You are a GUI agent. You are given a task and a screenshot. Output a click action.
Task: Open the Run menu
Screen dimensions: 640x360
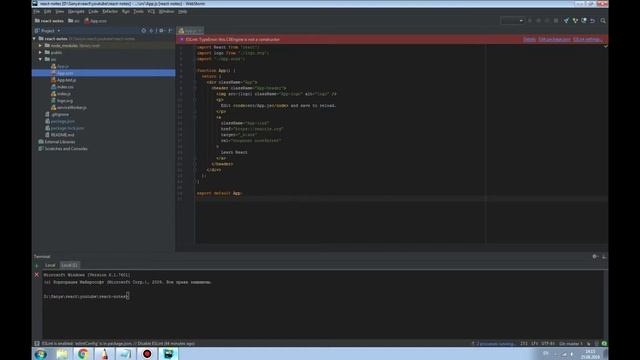click(126, 11)
